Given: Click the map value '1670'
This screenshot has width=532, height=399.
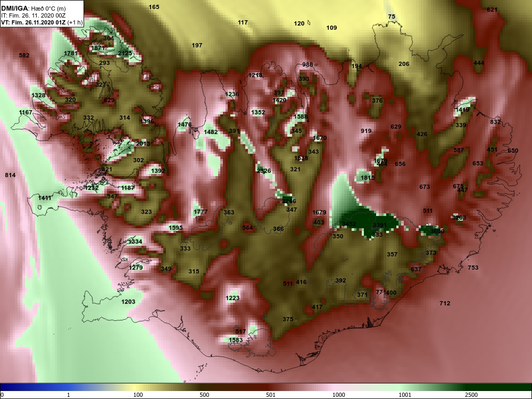Looking at the screenshot, I should coord(320,138).
